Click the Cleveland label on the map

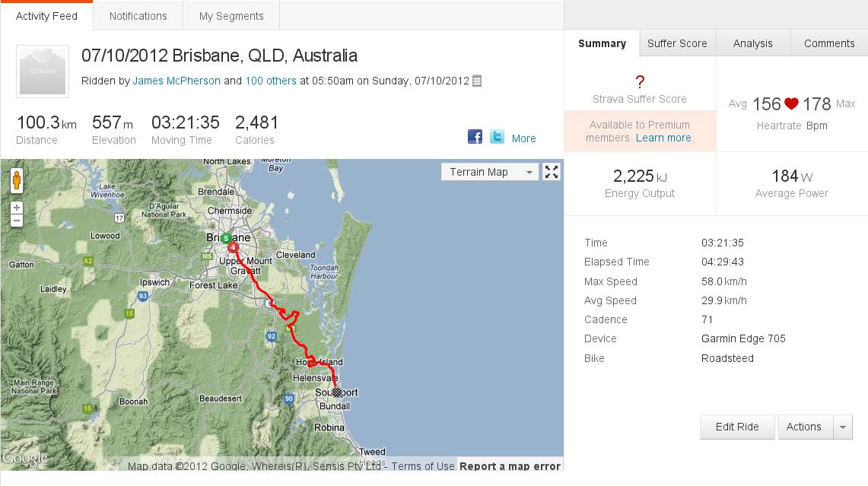[x=296, y=255]
